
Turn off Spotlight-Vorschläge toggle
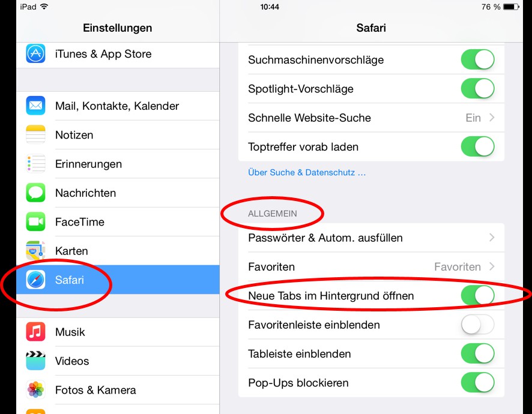point(477,89)
